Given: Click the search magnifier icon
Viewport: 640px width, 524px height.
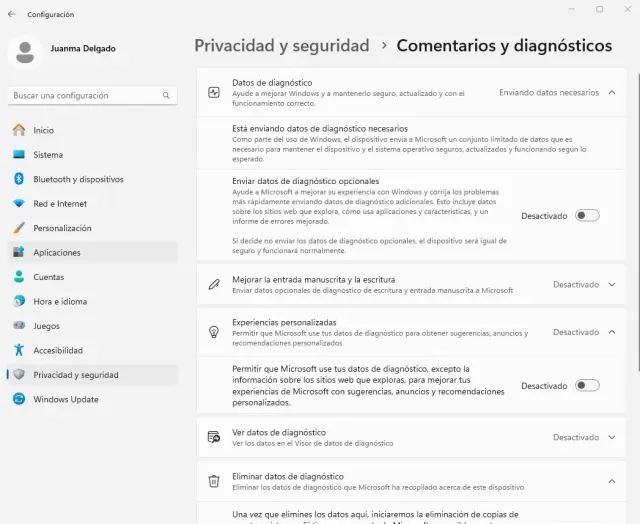Looking at the screenshot, I should pos(167,96).
